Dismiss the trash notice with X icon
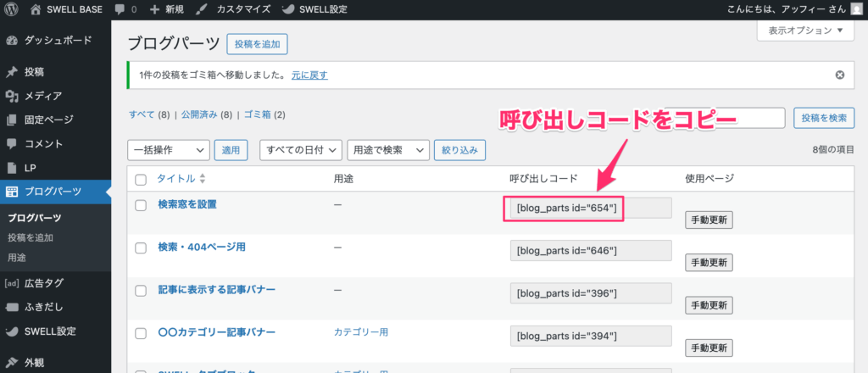 (x=839, y=75)
